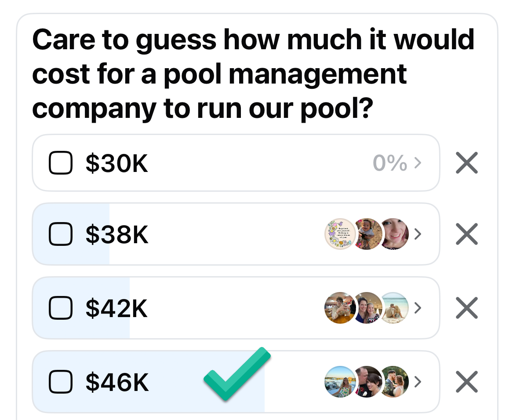This screenshot has width=513, height=420.
Task: Show voters chevron next to $42K
Action: click(418, 308)
